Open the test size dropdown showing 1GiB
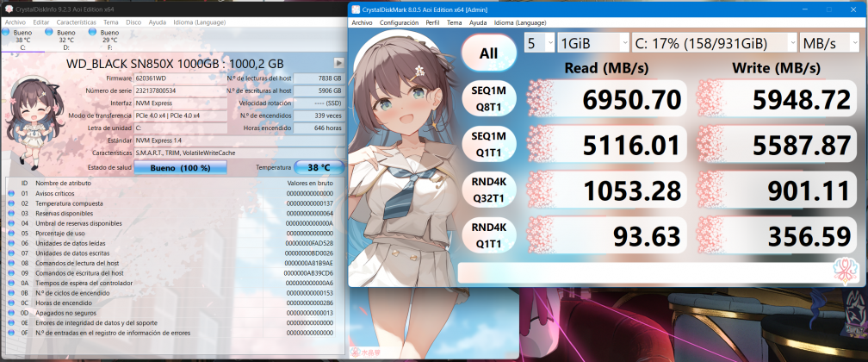Image resolution: width=868 pixels, height=362 pixels. pos(592,43)
